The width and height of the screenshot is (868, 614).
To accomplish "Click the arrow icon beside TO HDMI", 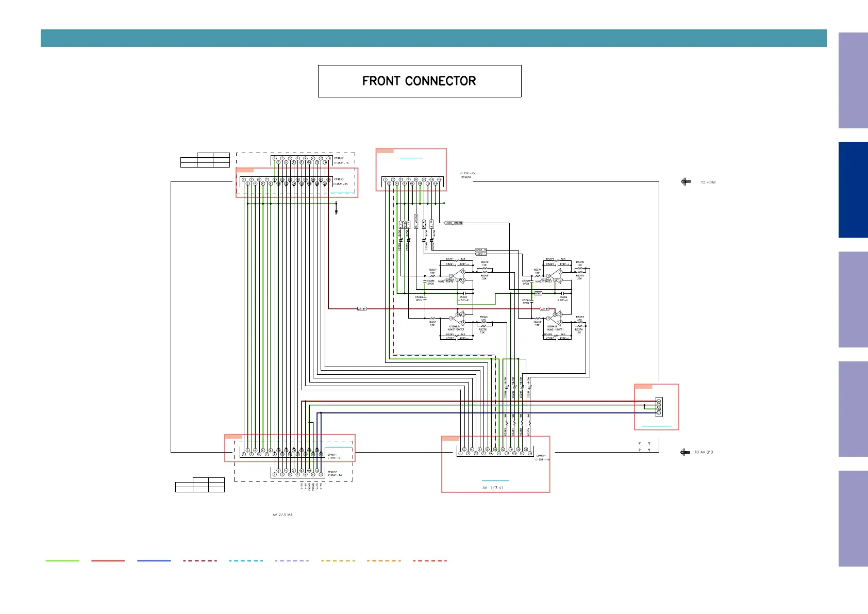I will 686,182.
